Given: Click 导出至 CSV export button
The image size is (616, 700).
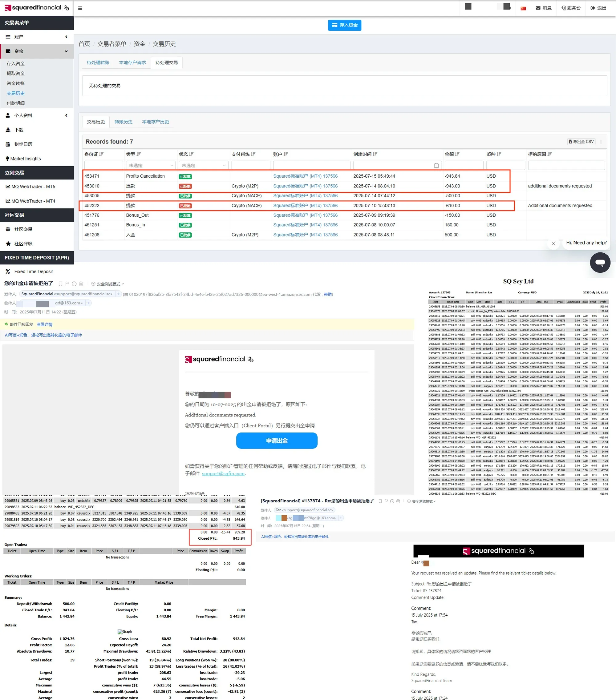Looking at the screenshot, I should point(582,142).
